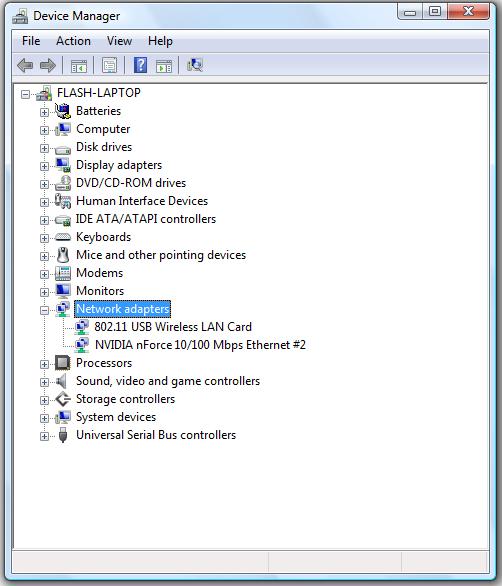Image resolution: width=502 pixels, height=586 pixels.
Task: Click the IDE ATA/ATAPI controllers icon
Action: [x=62, y=220]
